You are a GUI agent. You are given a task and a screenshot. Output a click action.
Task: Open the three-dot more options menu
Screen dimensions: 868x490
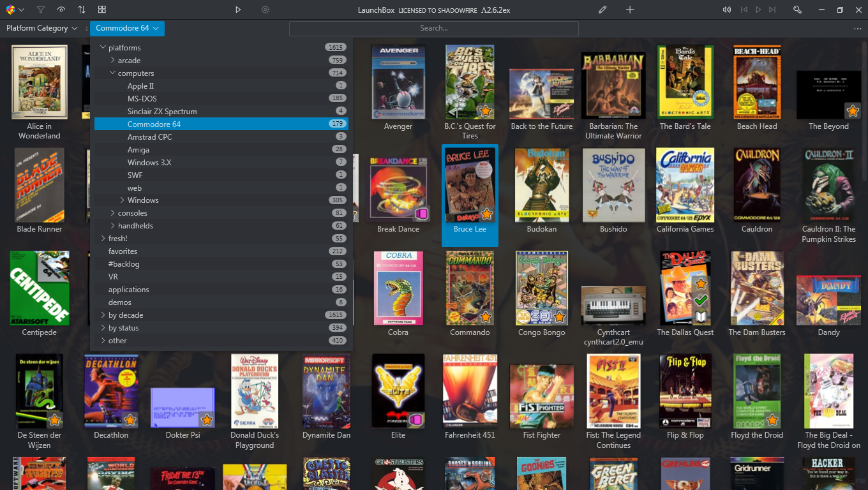click(x=857, y=28)
